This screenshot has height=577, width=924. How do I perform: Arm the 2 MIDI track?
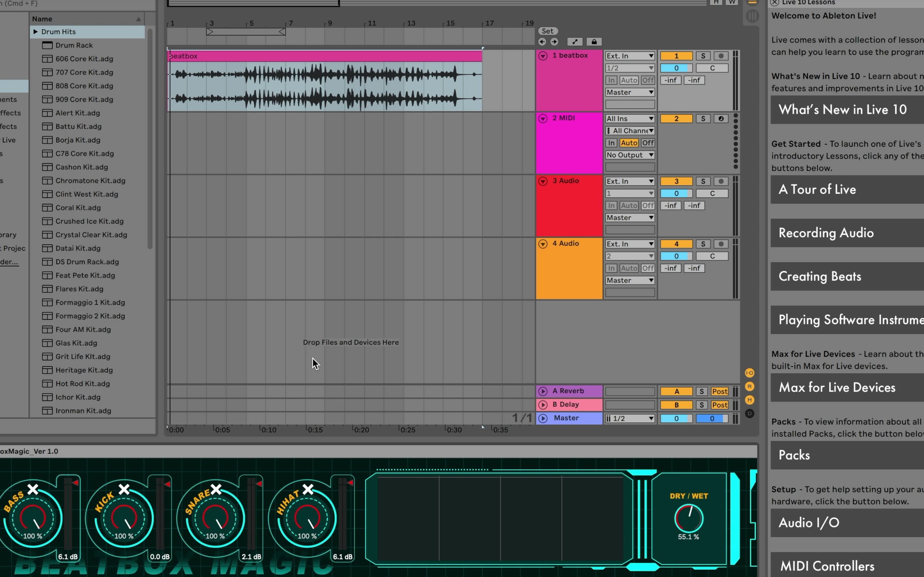[x=721, y=119]
